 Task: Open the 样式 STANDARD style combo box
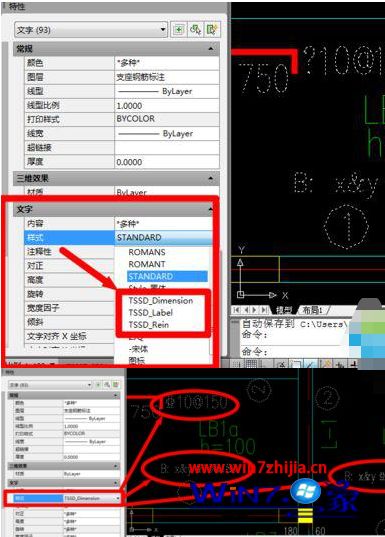[164, 237]
